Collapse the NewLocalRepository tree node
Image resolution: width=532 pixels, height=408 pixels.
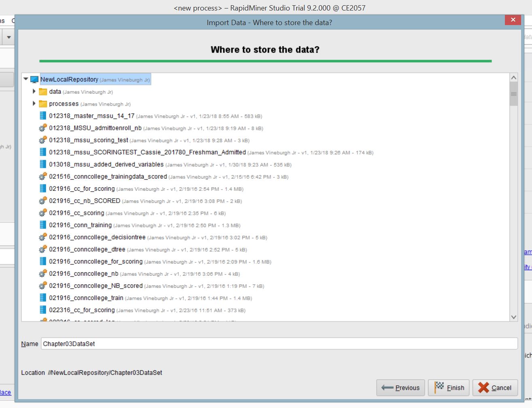26,79
